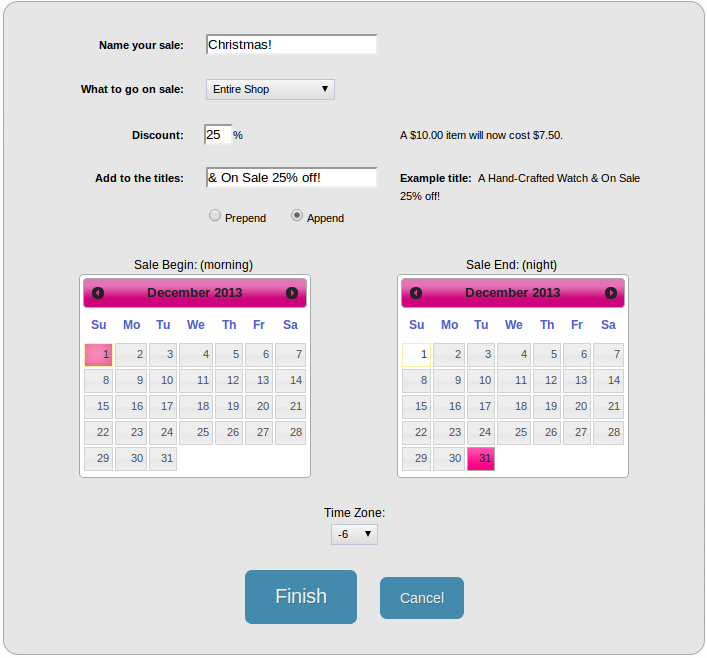Pick December 1 in Sale Begin calendar
The image size is (707, 658).
tap(98, 354)
